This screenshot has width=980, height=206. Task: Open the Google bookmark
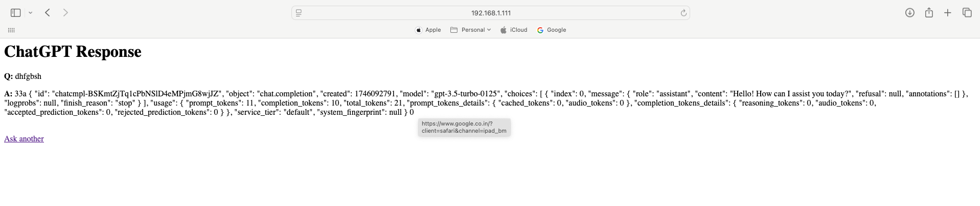[552, 30]
